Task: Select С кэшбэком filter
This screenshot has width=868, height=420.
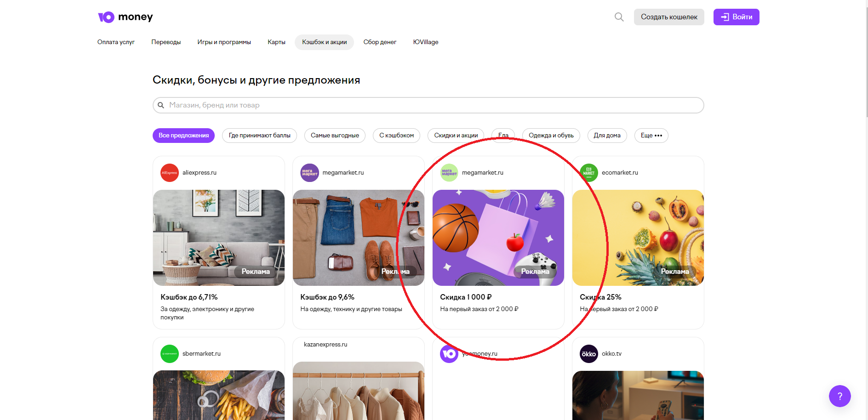Action: tap(396, 136)
